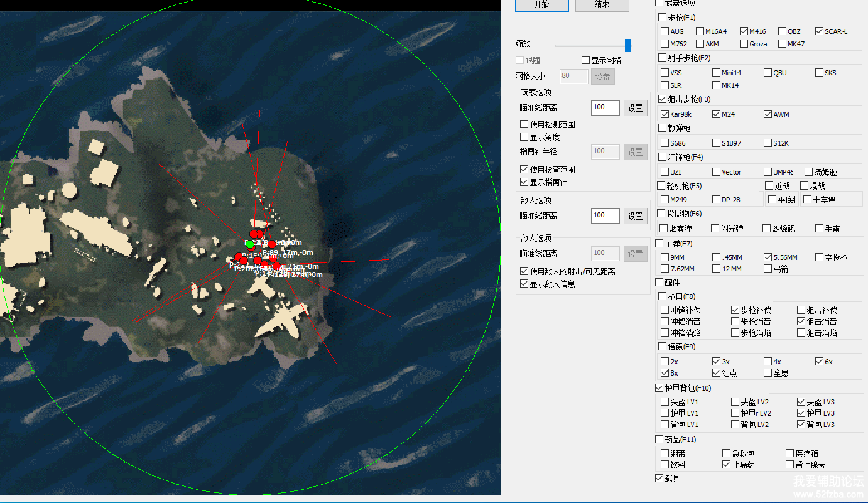Uncheck 头盔 LV3 option
Screen dimensions: 868x503
point(801,402)
